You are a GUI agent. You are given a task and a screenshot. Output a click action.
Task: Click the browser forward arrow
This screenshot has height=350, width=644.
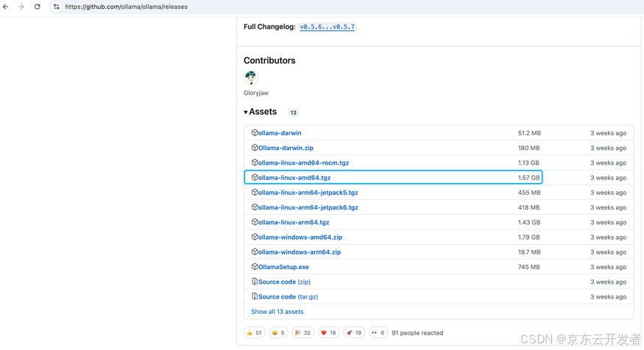coord(21,7)
